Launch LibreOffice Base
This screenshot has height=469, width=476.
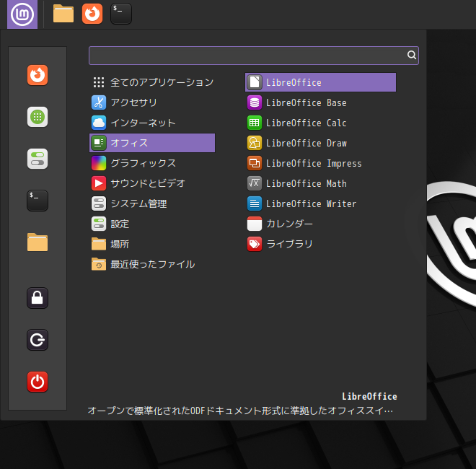320,102
